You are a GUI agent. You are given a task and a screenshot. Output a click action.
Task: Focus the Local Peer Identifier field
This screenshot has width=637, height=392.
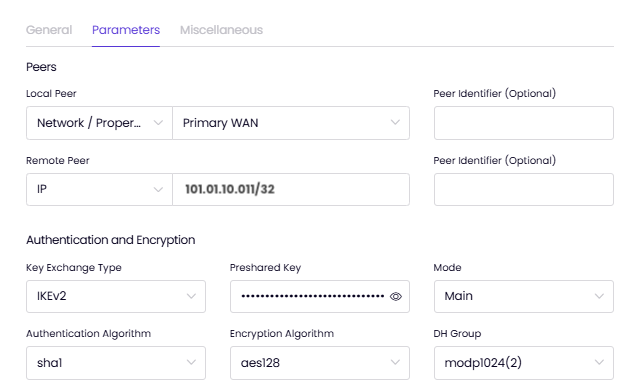[524, 123]
